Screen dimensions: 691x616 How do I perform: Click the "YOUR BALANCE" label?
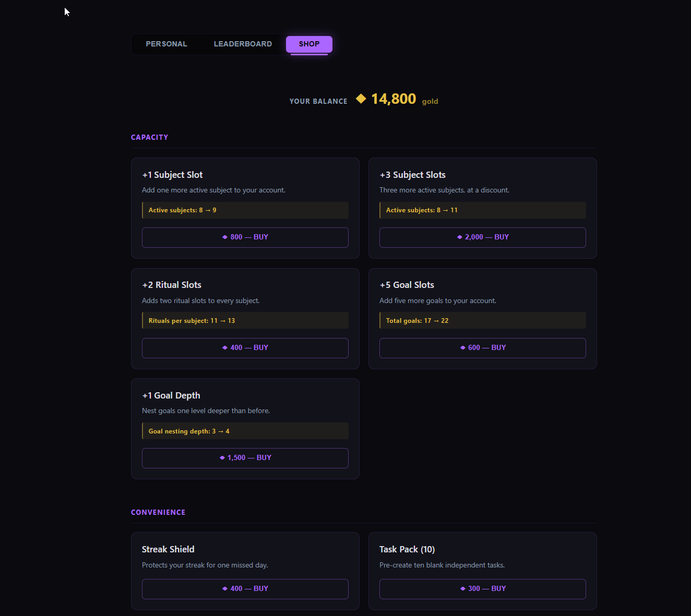pos(318,101)
